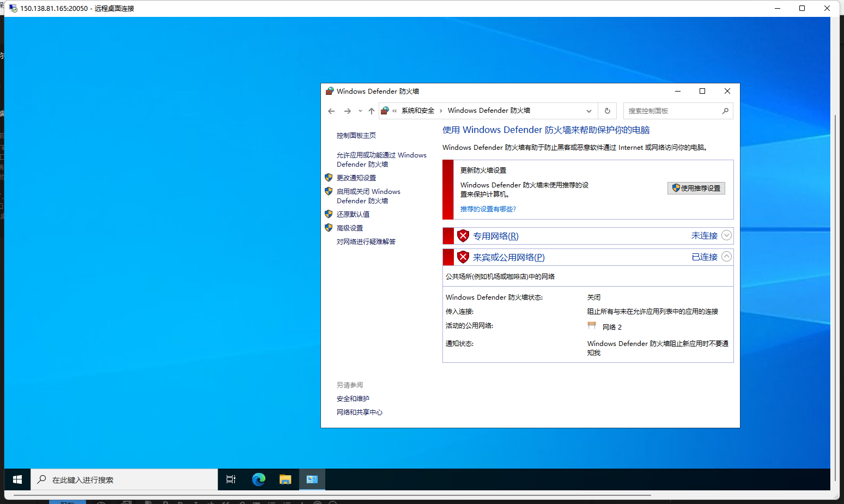Click remote desktop vertical scrollbar
Image resolution: width=844 pixels, height=504 pixels.
tap(835, 299)
